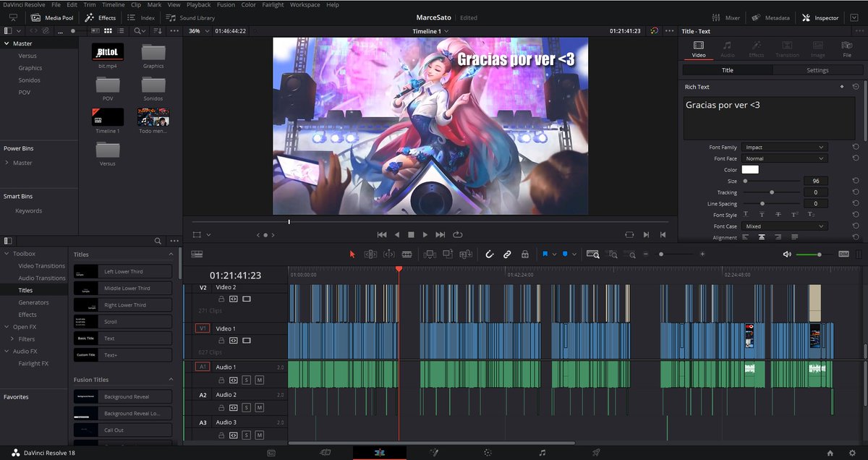Image resolution: width=868 pixels, height=460 pixels.
Task: Switch to Inspector File tab
Action: tap(847, 48)
